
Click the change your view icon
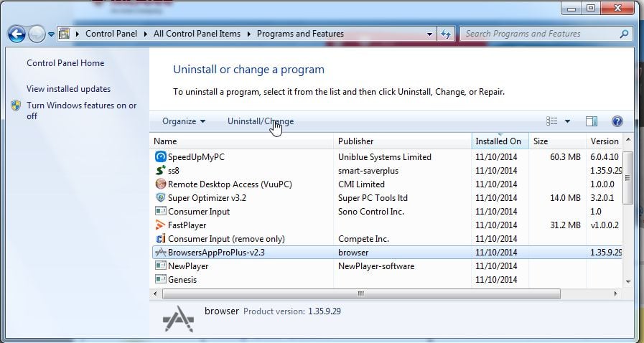click(x=551, y=121)
